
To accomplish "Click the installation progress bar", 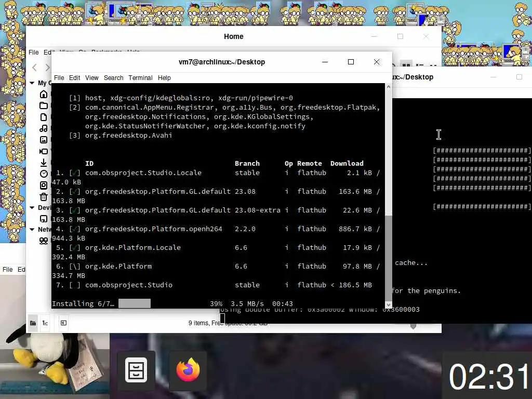I will [x=135, y=303].
